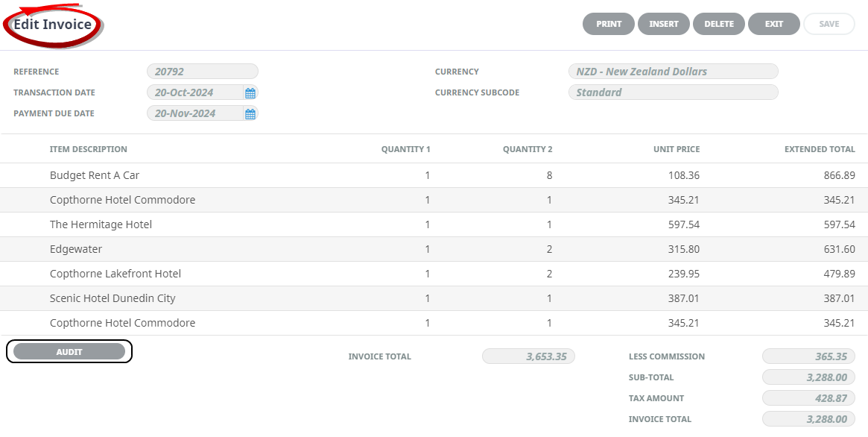Image resolution: width=868 pixels, height=437 pixels.
Task: Select The Hermitage Hotel line item
Action: (x=434, y=224)
